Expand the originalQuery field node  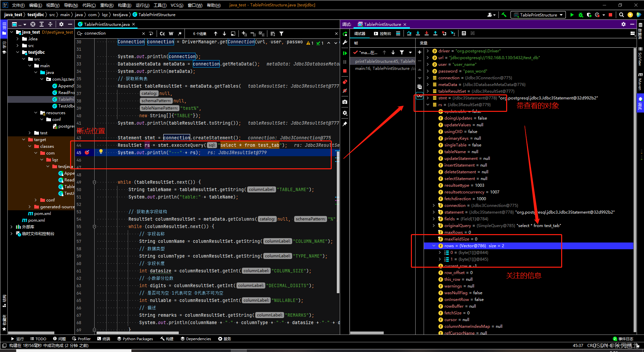click(x=434, y=226)
